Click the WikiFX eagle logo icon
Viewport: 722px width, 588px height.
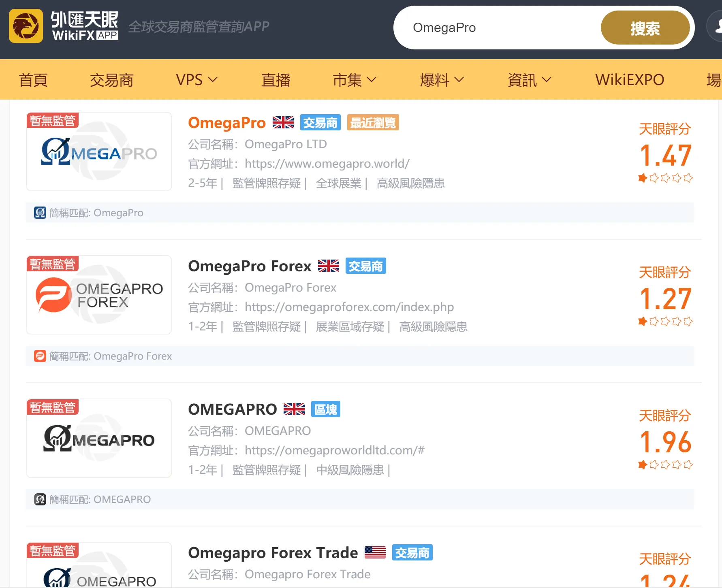pos(26,26)
